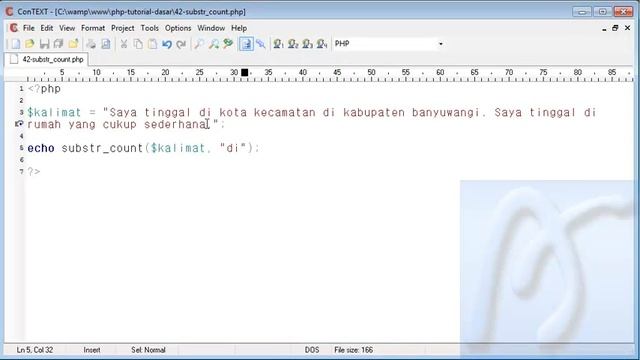Close the document with the inner X button

pos(627,28)
